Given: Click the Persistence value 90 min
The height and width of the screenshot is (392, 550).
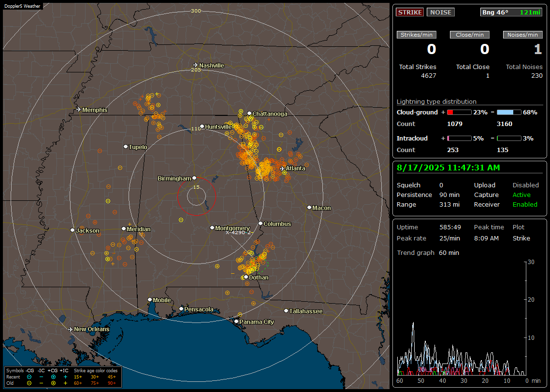Looking at the screenshot, I should pos(449,195).
